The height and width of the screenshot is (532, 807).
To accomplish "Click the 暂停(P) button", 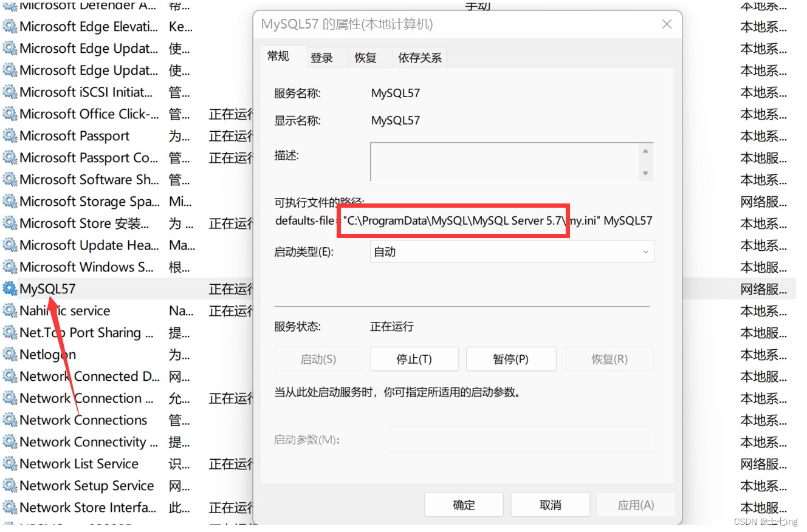I will pos(510,359).
